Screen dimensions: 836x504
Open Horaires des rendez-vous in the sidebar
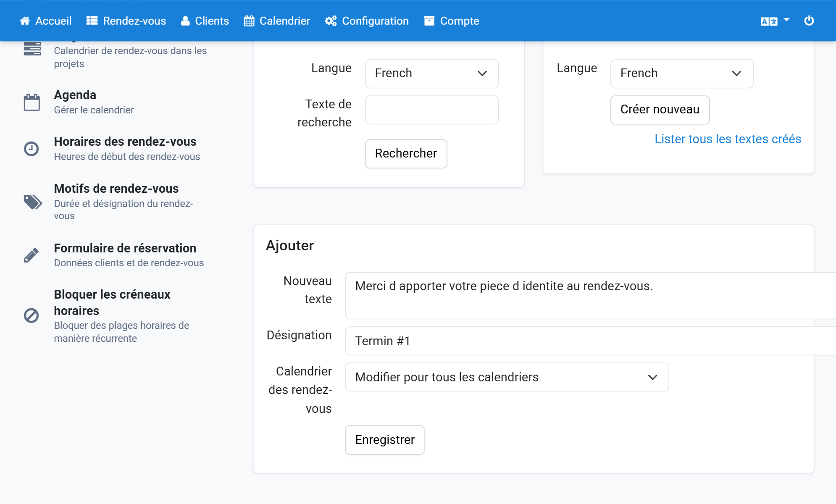click(125, 142)
